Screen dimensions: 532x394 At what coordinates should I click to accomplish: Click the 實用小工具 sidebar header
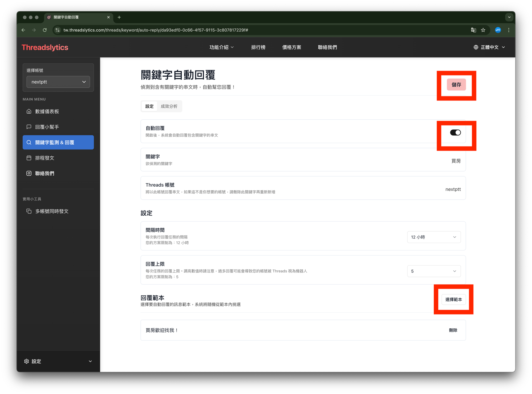(x=32, y=199)
